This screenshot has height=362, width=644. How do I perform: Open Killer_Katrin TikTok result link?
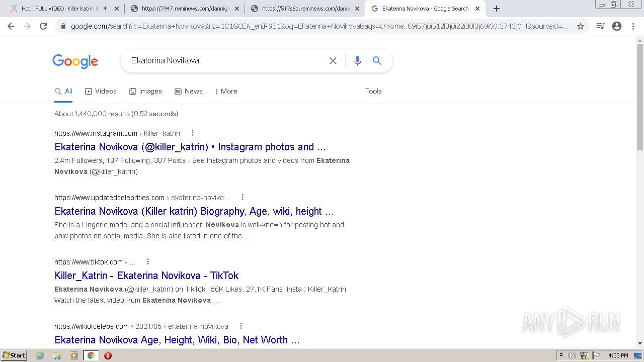[x=146, y=276]
